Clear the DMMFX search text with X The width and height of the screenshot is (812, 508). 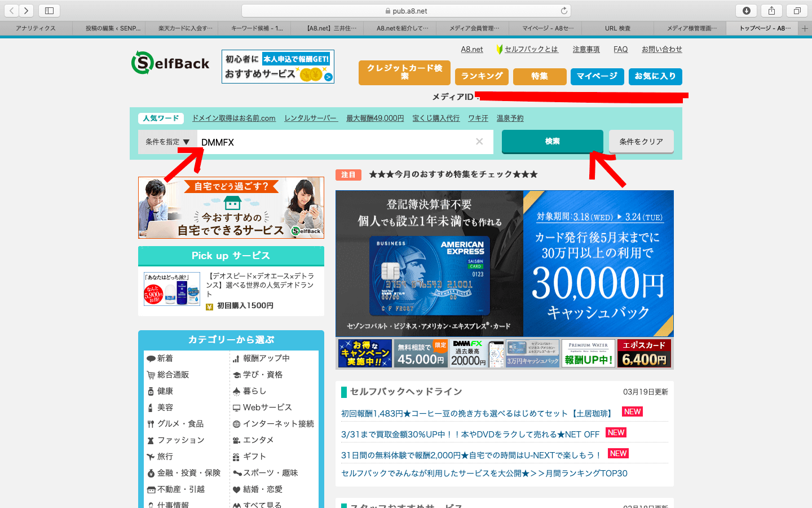[x=479, y=142]
